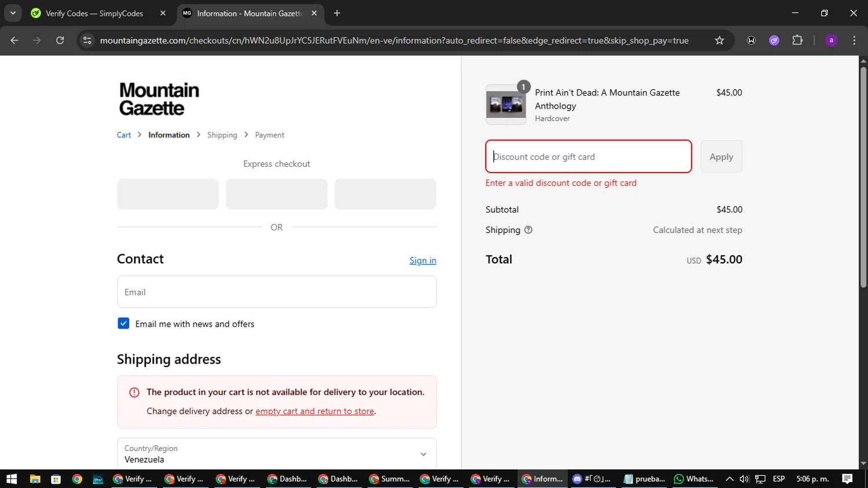Screen dimensions: 868x488
Task: Switch to the Summ... Chrome taskbar window
Action: click(389, 479)
